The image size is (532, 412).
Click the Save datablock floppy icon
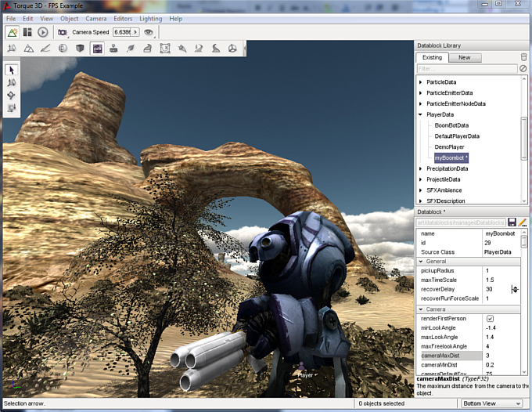pos(512,222)
